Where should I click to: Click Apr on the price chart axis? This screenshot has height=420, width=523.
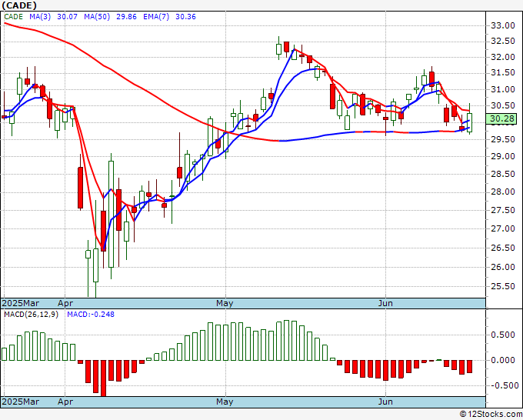65,304
